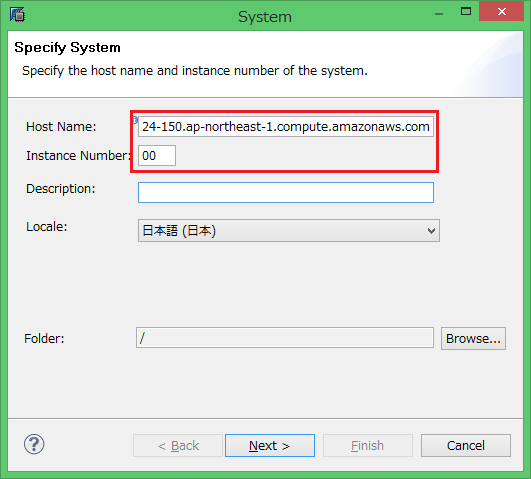Click the System window title bar icon

17,15
